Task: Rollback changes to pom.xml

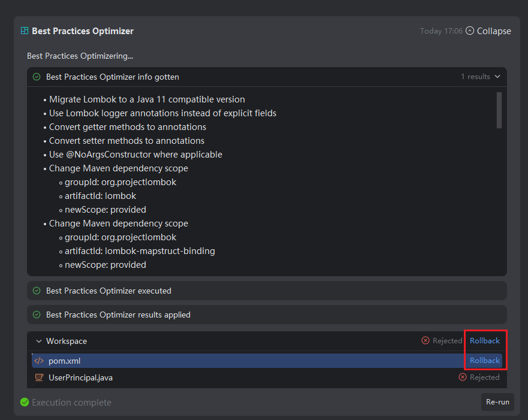Action: (484, 360)
